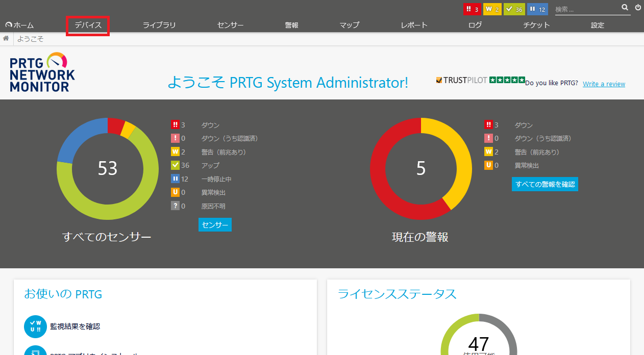644x355 pixels.
Task: Open the ホーム menu
Action: (x=19, y=25)
